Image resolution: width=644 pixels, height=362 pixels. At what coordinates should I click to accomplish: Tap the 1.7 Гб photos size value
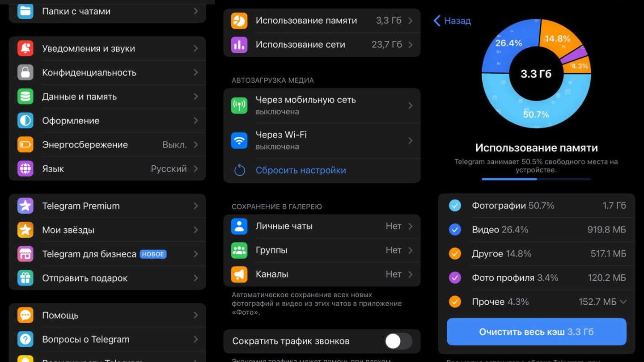pyautogui.click(x=614, y=206)
